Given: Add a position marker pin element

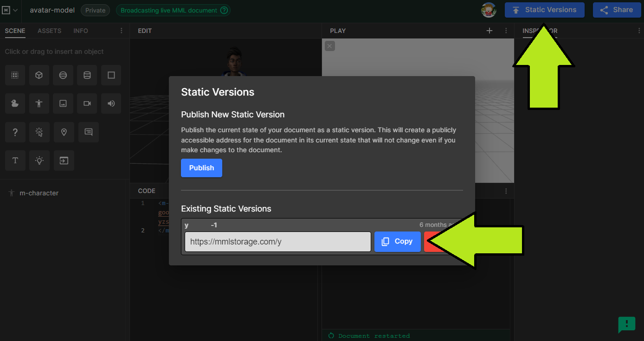Looking at the screenshot, I should (x=64, y=132).
